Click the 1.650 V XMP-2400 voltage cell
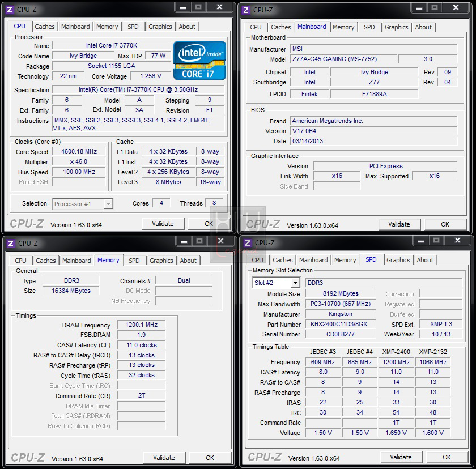Image resolution: width=476 pixels, height=469 pixels. (396, 433)
